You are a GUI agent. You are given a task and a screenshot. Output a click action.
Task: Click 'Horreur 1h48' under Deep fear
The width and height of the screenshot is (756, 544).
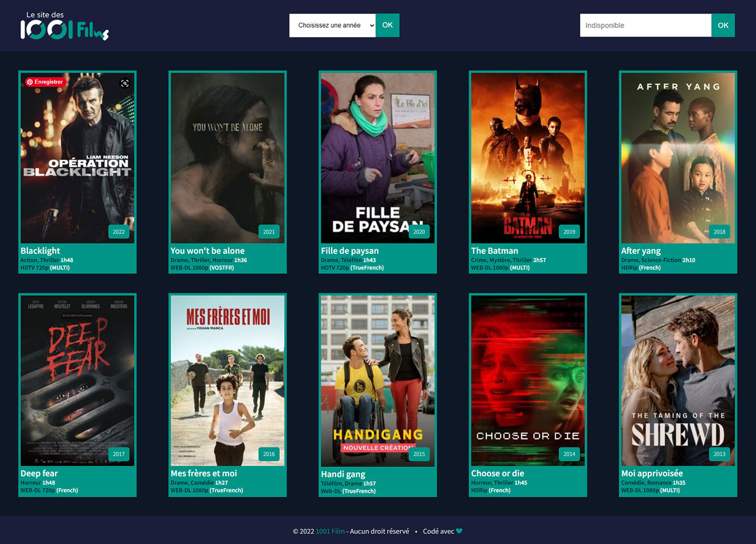(x=38, y=483)
